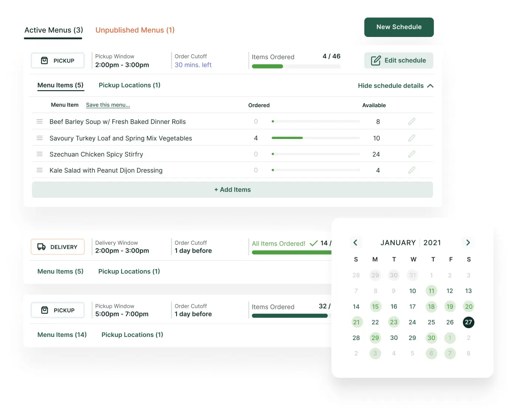The image size is (532, 419).
Task: Edit availability for Szechuan Chicken Spicy Stirfry
Action: coord(412,154)
